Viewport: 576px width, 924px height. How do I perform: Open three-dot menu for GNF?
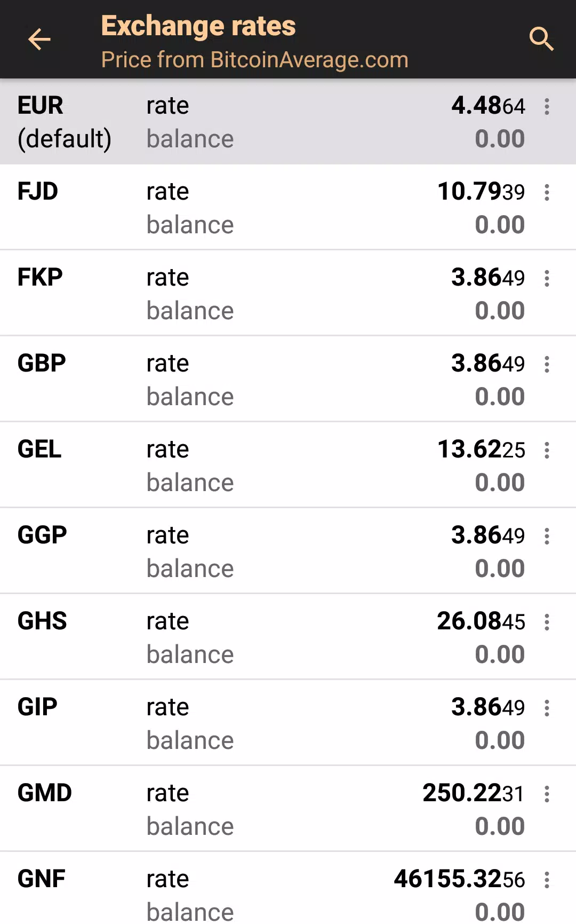[x=547, y=880]
